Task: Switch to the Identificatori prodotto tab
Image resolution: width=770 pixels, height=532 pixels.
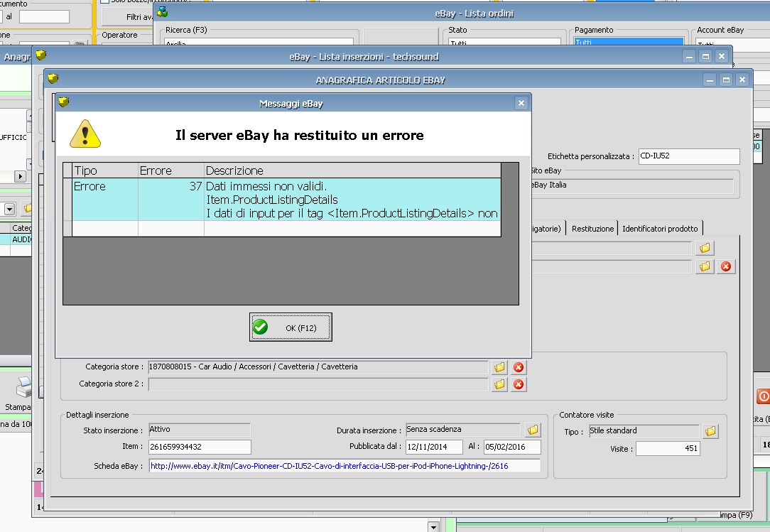Action: (659, 229)
